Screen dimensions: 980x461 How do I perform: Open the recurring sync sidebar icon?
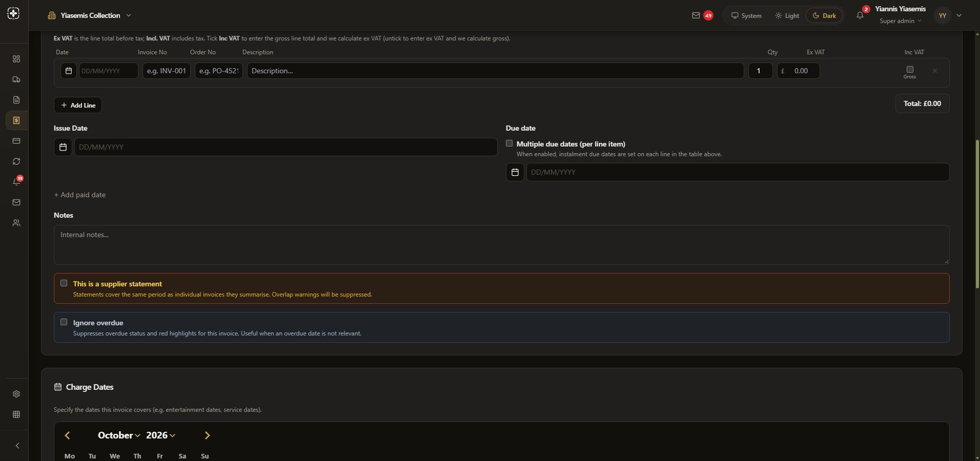click(x=16, y=161)
